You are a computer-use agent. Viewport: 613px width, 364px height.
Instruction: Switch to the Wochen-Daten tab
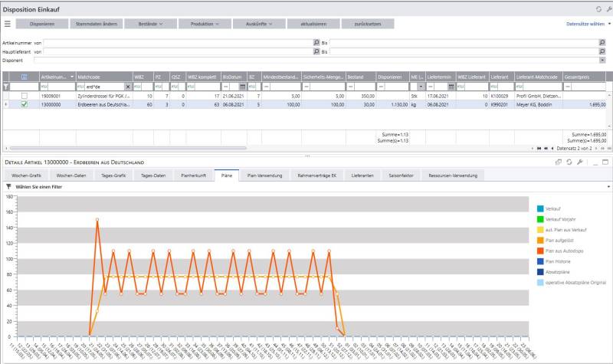point(70,175)
